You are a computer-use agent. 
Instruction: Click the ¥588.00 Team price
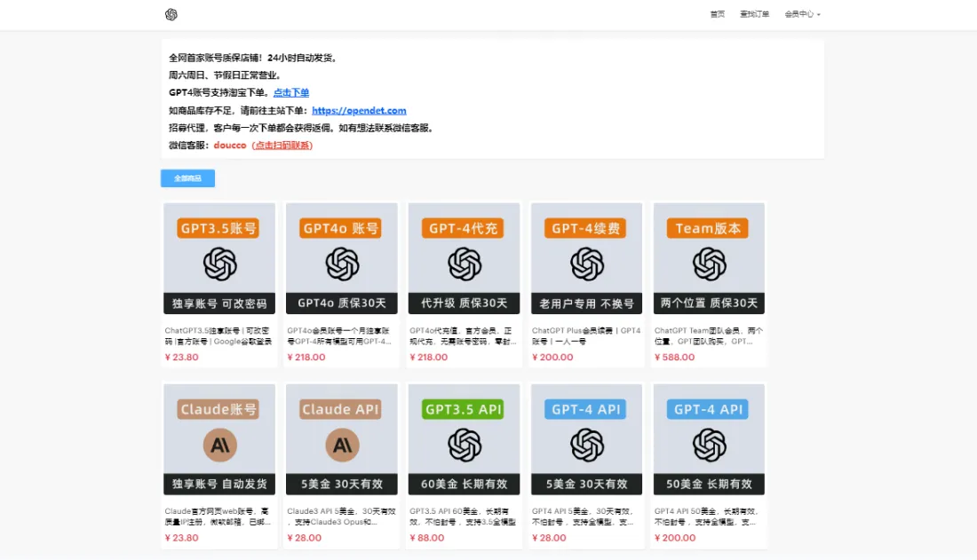point(674,357)
